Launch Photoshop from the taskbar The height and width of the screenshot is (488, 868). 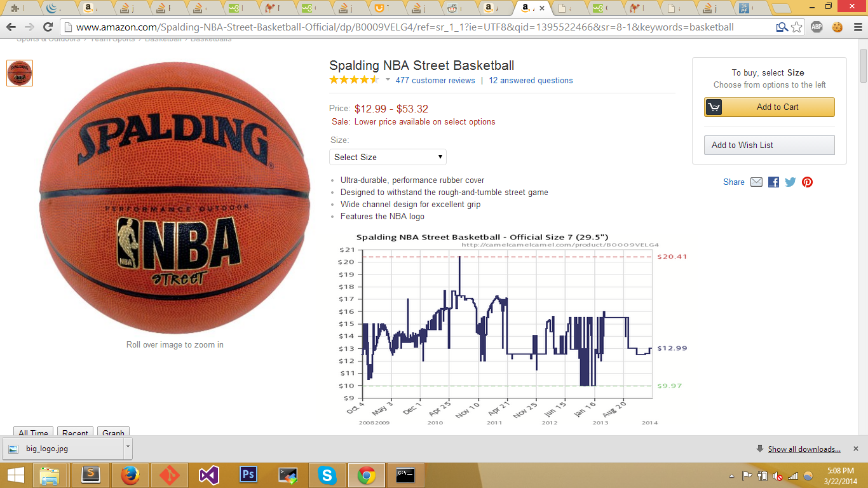coord(248,475)
